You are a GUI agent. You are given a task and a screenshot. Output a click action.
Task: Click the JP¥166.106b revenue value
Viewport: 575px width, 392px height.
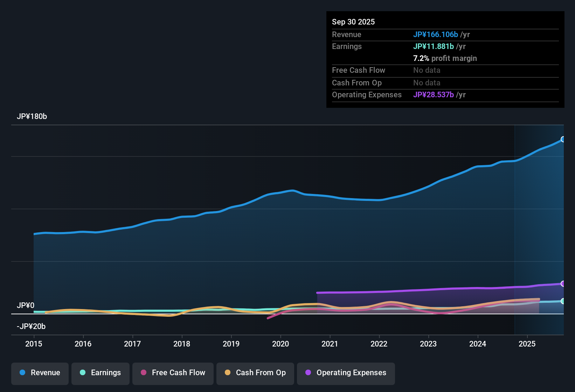[436, 34]
